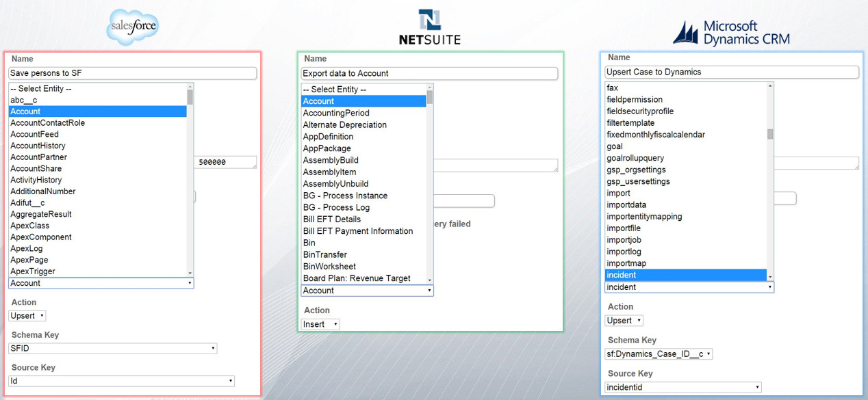Open the Salesforce Upsert action dropdown
The width and height of the screenshot is (868, 400).
click(x=27, y=316)
